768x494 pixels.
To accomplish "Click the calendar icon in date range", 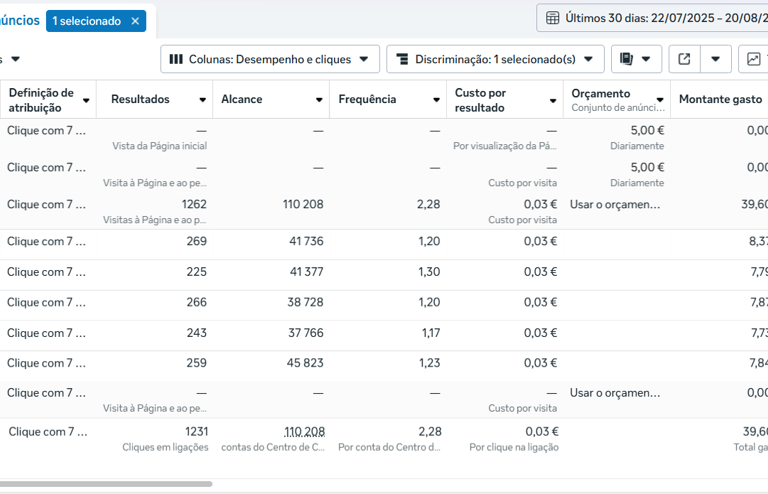I will (x=552, y=18).
